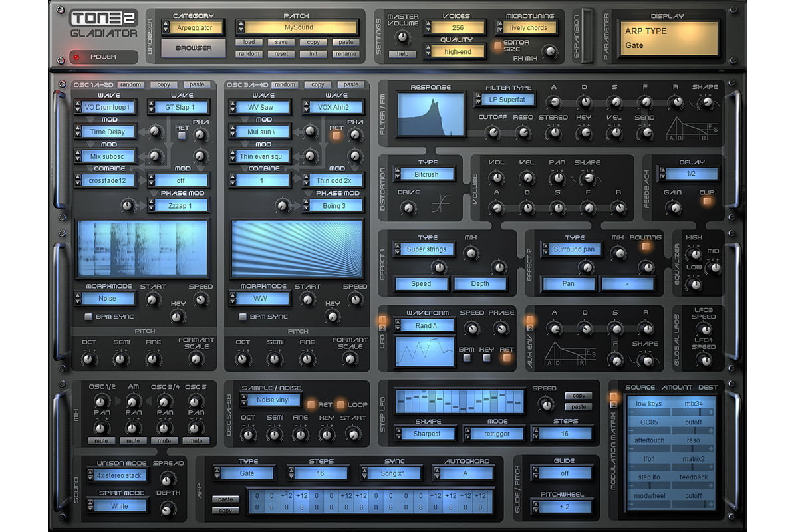Open the Category dropdown showing Arpeggiator
Image resolution: width=798 pixels, height=532 pixels.
193,27
